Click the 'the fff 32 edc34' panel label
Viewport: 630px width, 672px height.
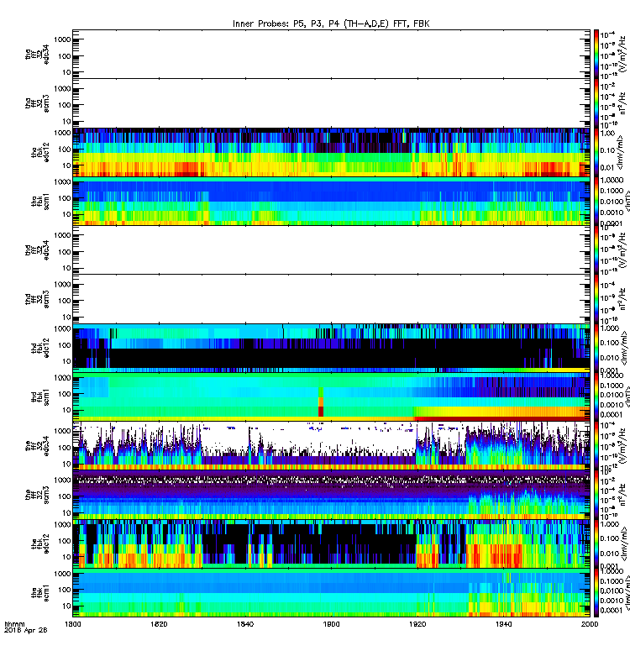(37, 446)
